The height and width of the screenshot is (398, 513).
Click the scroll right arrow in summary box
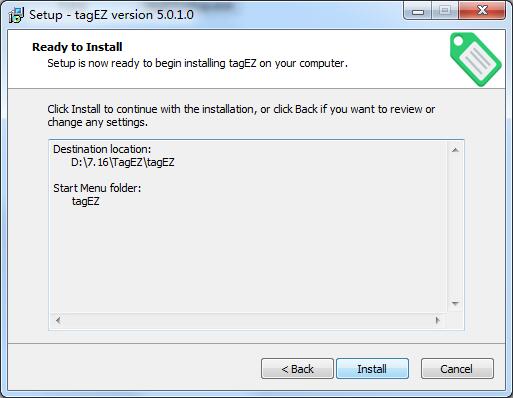pyautogui.click(x=438, y=320)
